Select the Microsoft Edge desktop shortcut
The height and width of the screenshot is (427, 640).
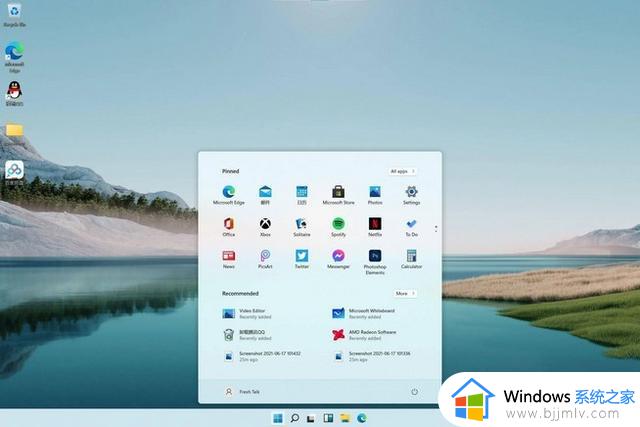15,57
